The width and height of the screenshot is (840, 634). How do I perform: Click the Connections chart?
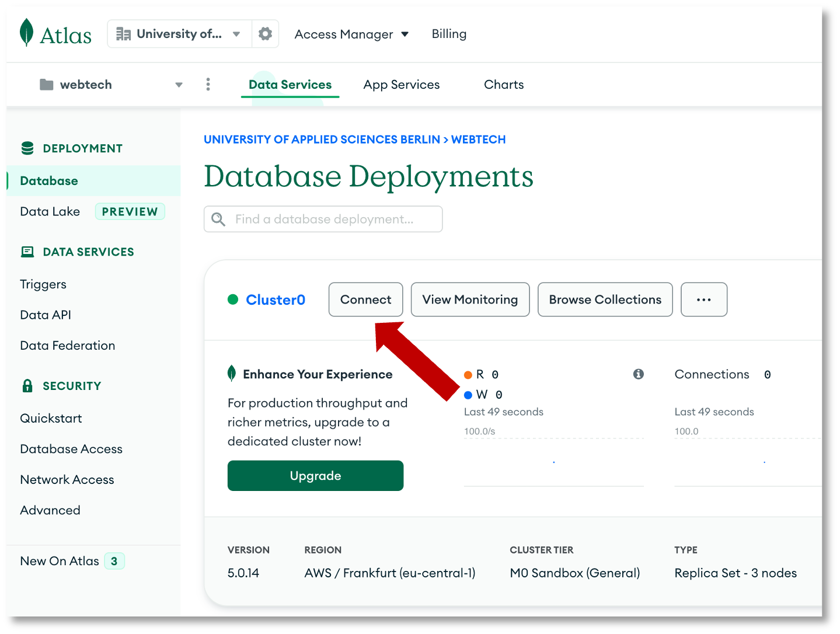click(747, 461)
